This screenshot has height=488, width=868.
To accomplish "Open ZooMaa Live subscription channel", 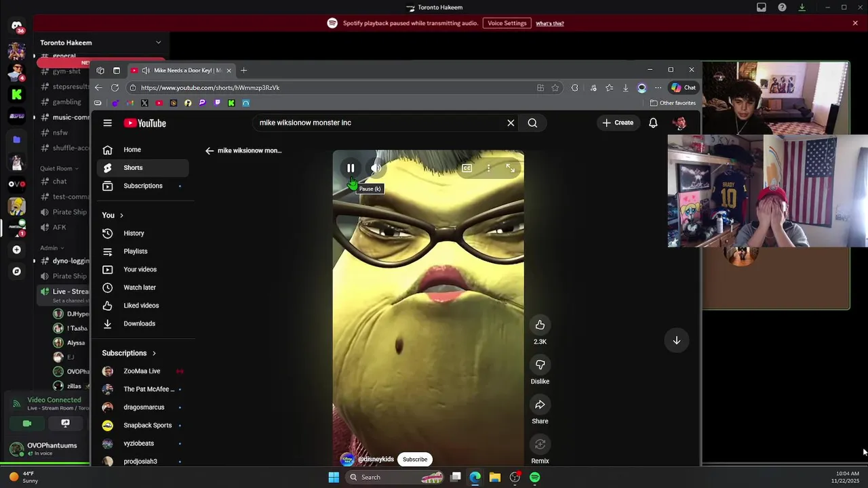I will click(x=143, y=371).
